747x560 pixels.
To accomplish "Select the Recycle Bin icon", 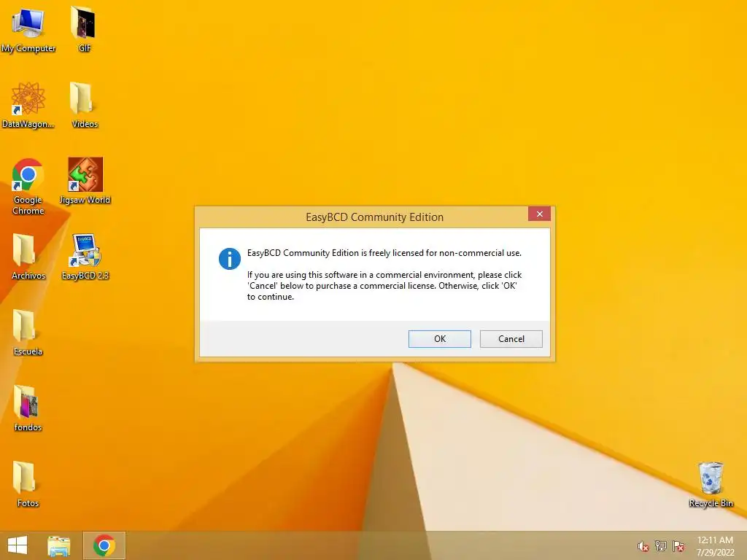I will point(711,484).
